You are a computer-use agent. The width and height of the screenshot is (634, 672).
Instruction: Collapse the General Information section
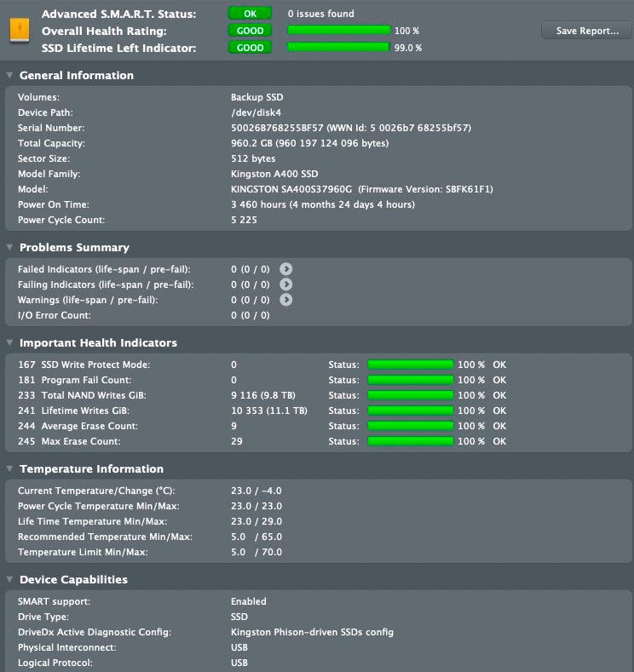9,75
